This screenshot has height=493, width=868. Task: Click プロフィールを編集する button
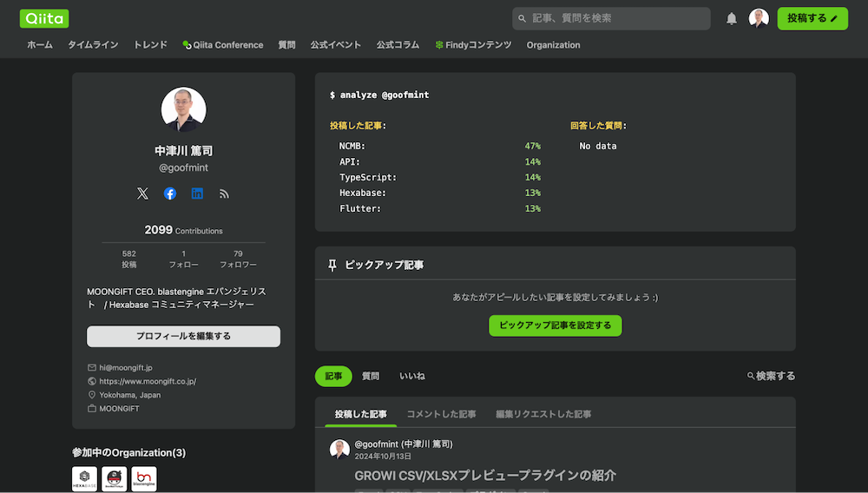tap(183, 336)
